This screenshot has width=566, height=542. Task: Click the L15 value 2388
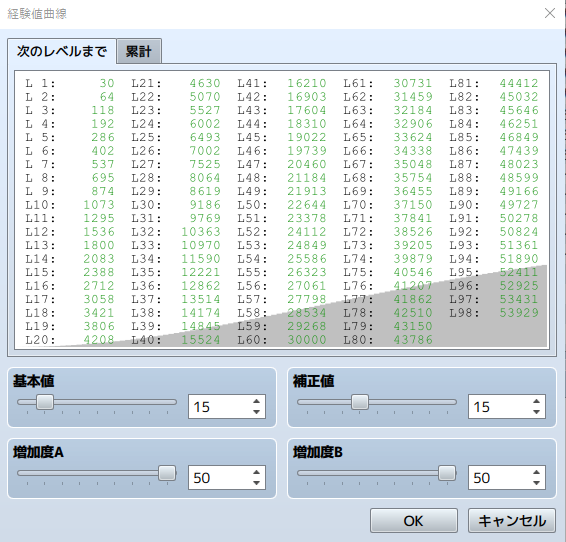pyautogui.click(x=99, y=272)
